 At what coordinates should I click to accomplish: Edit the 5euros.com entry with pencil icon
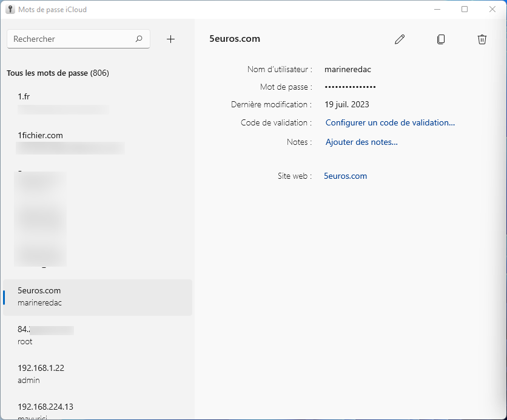point(400,39)
